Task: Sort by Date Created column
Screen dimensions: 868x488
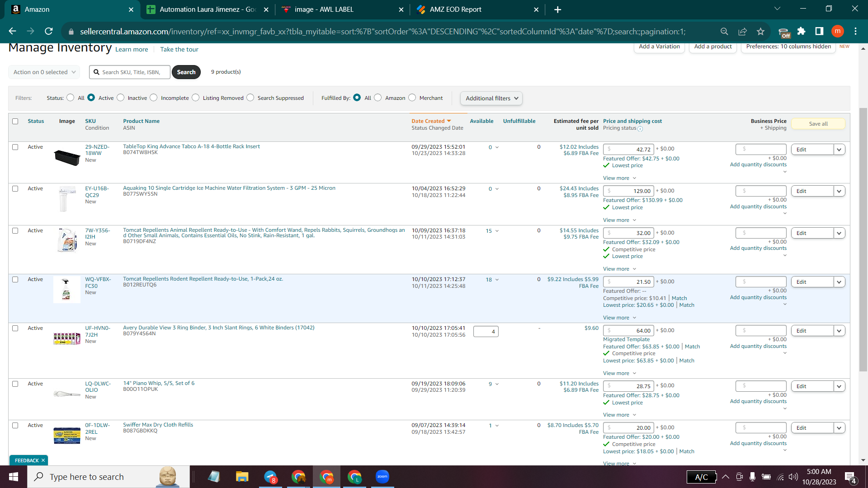Action: [431, 121]
